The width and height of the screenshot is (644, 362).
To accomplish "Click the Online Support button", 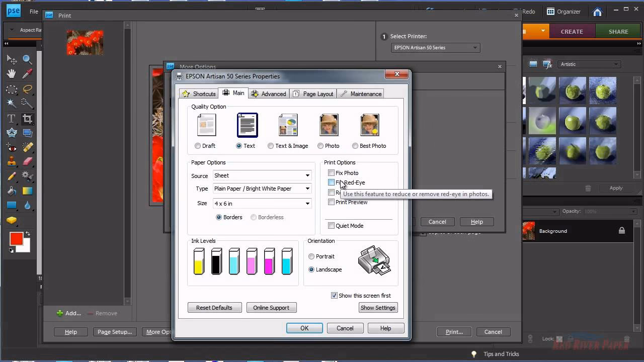I will (271, 307).
